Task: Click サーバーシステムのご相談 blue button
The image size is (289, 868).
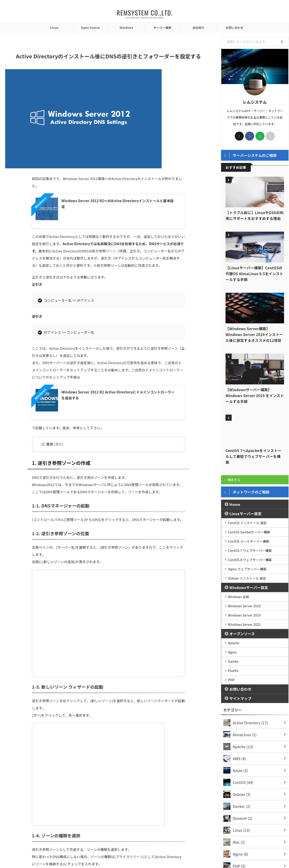Action: pyautogui.click(x=255, y=155)
